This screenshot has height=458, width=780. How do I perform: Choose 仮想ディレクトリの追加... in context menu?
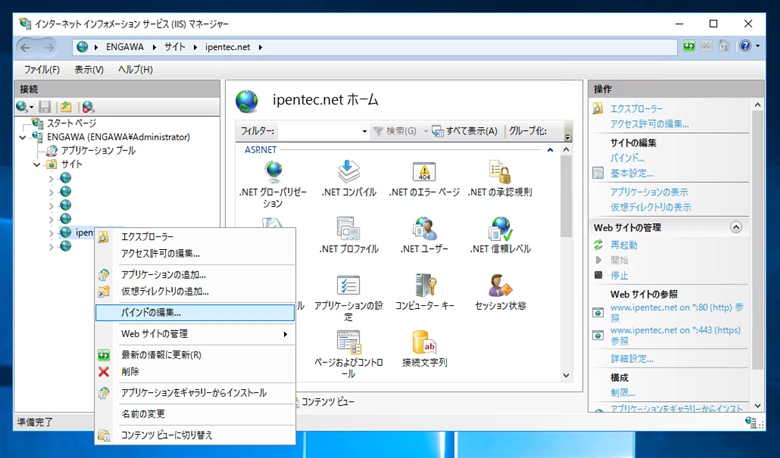pyautogui.click(x=195, y=291)
